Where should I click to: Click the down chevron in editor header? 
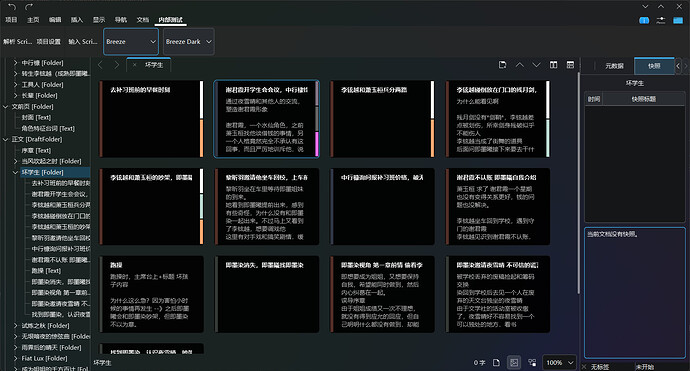click(536, 65)
